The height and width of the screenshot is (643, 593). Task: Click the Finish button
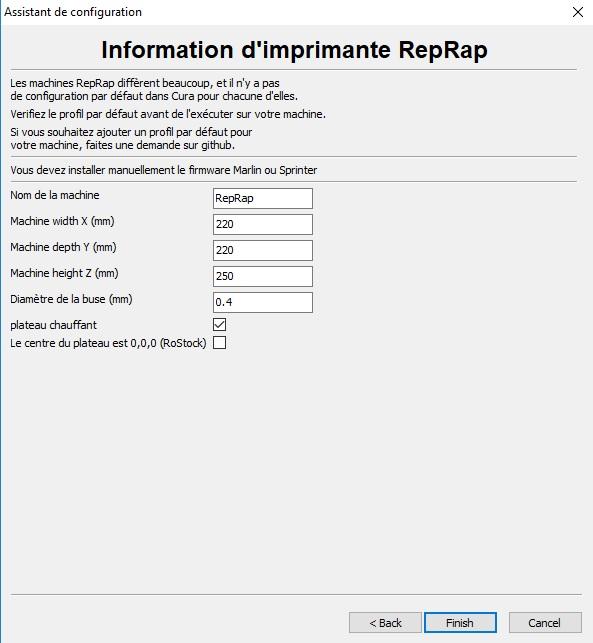tap(460, 622)
